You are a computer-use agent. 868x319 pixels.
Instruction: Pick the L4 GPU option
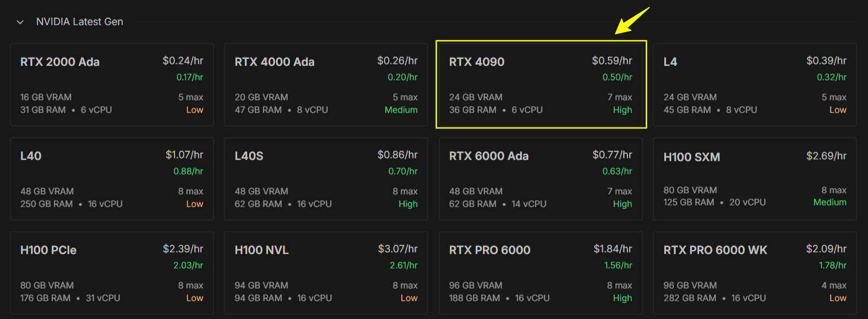point(754,84)
